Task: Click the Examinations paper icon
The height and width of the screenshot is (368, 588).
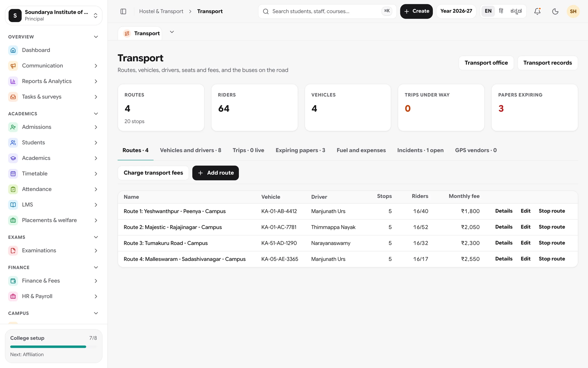Action: coord(13,250)
